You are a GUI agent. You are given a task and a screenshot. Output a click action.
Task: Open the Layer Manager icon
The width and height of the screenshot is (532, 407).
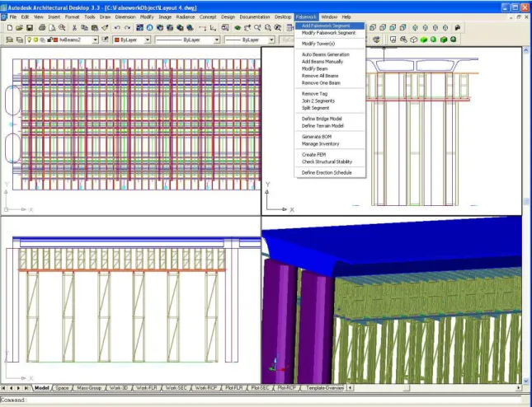tap(10, 40)
